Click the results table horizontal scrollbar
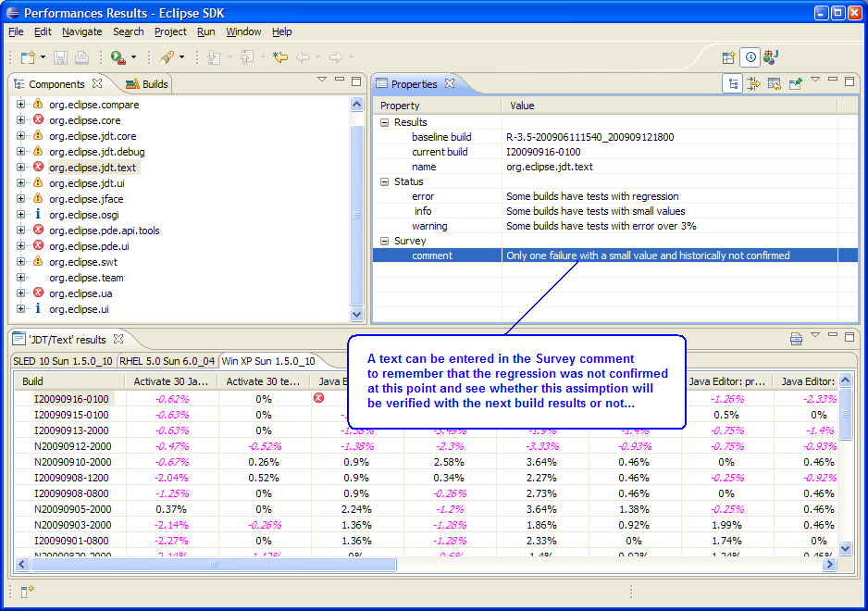 tap(213, 563)
